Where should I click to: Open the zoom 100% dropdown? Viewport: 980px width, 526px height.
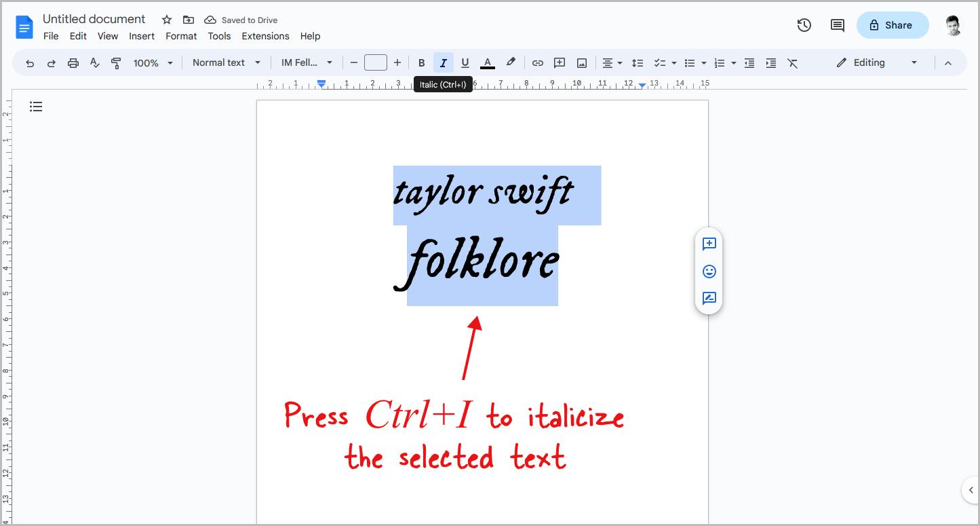pos(153,63)
